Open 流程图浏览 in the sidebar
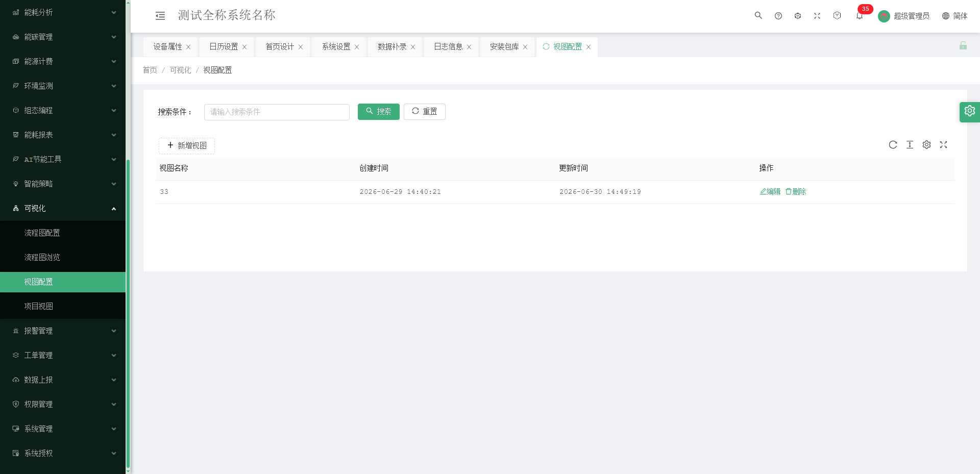The height and width of the screenshot is (474, 980). coord(63,257)
